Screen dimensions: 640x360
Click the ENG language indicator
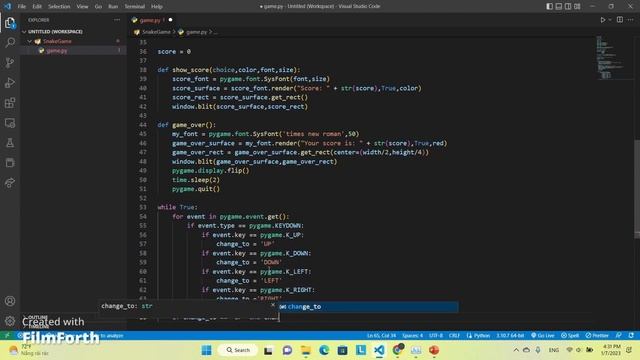(x=553, y=350)
